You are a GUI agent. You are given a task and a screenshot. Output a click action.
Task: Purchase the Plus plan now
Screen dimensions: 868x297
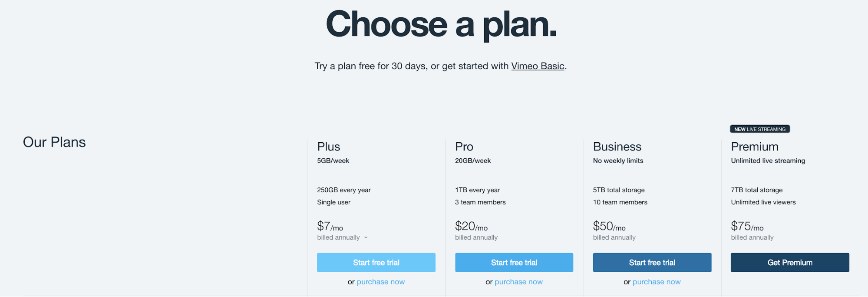(x=381, y=282)
